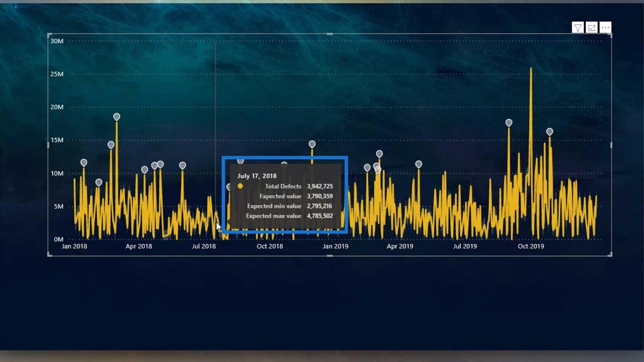Click the Jul 2019 x-axis label
The height and width of the screenshot is (362, 644).
pyautogui.click(x=465, y=246)
